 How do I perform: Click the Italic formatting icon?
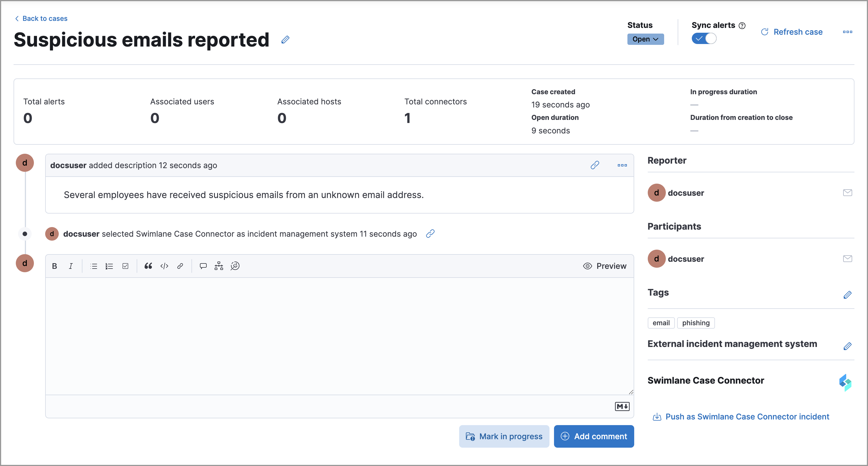tap(70, 266)
